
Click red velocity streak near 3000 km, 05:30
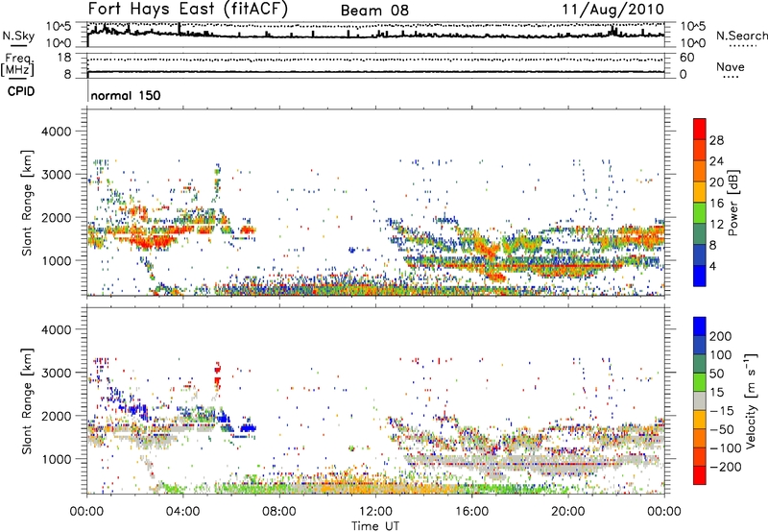click(218, 375)
